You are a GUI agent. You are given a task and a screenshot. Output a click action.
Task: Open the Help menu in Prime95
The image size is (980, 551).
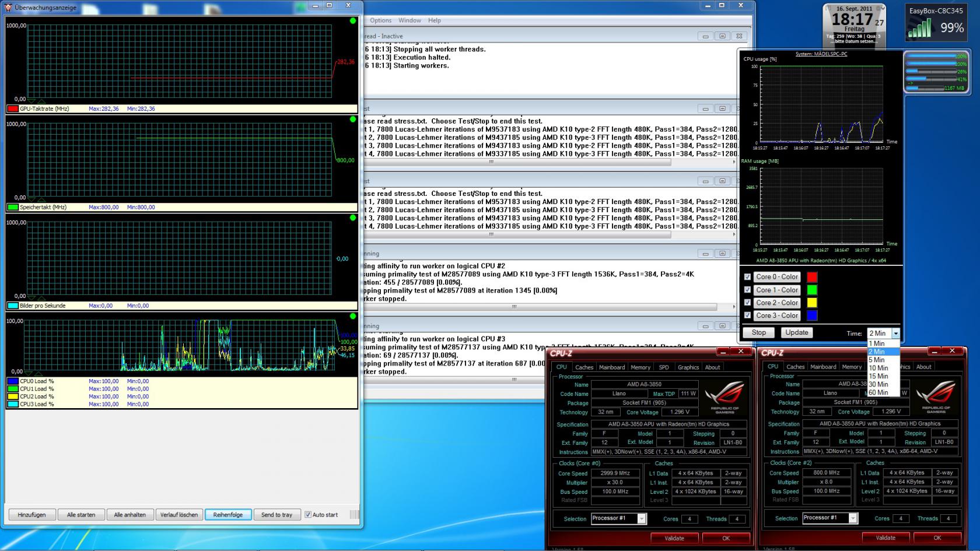[435, 20]
